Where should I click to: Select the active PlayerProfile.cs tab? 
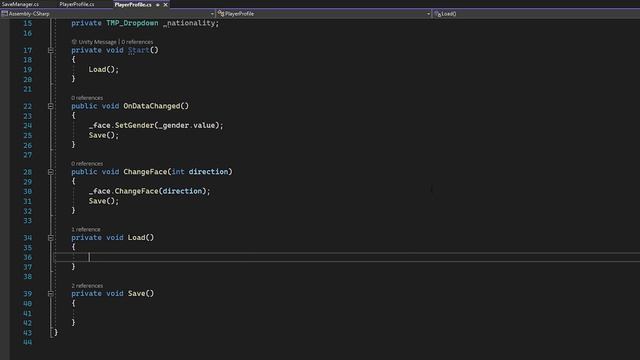point(133,4)
